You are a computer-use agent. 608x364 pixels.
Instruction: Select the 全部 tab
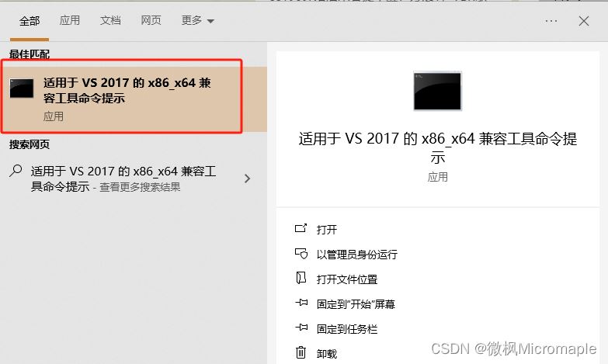tap(30, 21)
